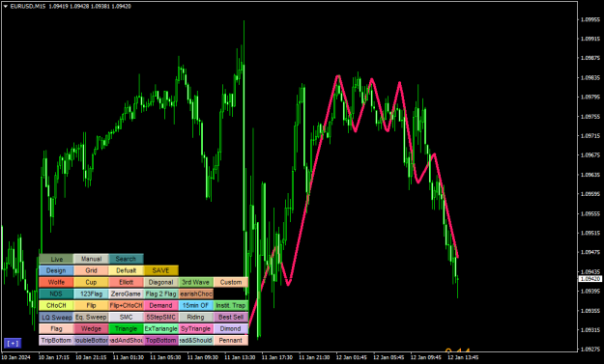Click the pink Flag button beside Wedge
Screen dimensions: 604x364
click(56, 328)
